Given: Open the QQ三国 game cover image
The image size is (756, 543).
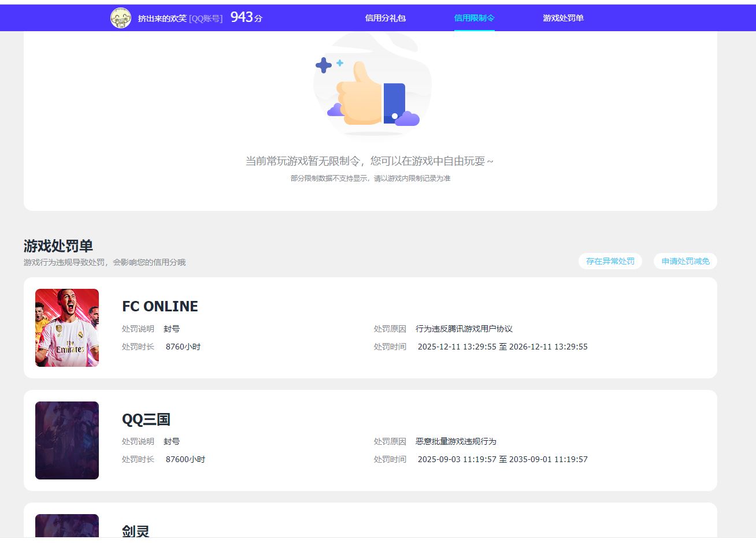Looking at the screenshot, I should pyautogui.click(x=66, y=440).
